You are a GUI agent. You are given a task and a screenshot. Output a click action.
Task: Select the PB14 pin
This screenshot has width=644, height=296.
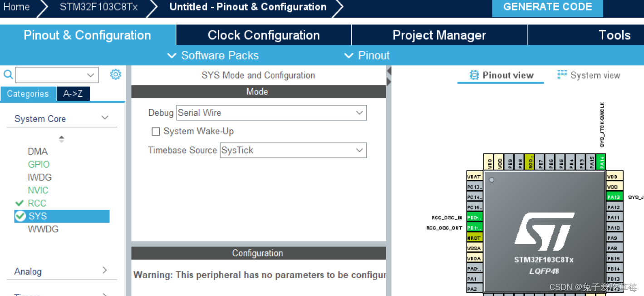tap(615, 268)
